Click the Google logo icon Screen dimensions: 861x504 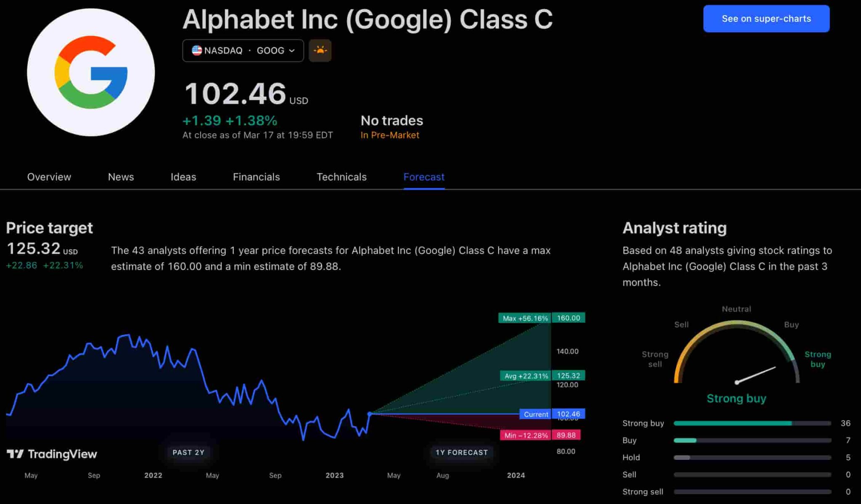(90, 71)
